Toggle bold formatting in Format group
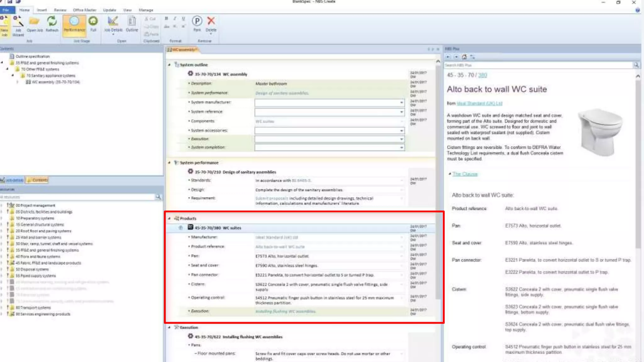The height and width of the screenshot is (362, 644). 166,19
